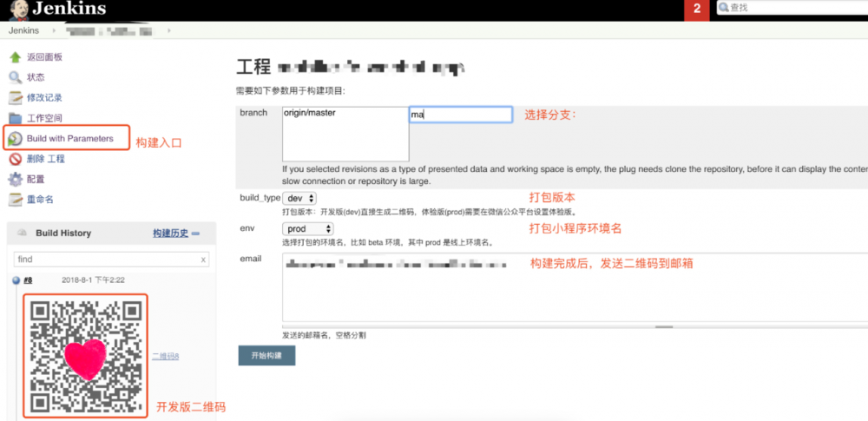The width and height of the screenshot is (868, 421).
Task: Click the folder 工作空间 icon
Action: coord(16,118)
